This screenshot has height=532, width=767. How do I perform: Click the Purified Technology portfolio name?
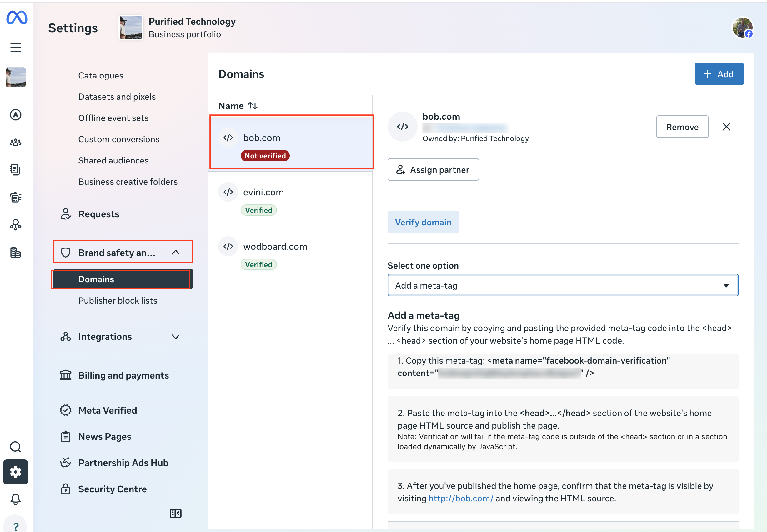pyautogui.click(x=192, y=21)
